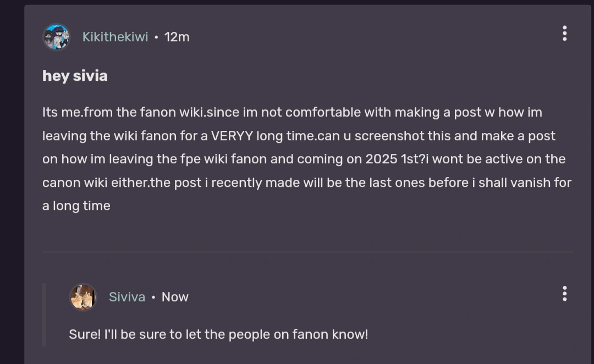Open Siviva's user profile link

[127, 296]
